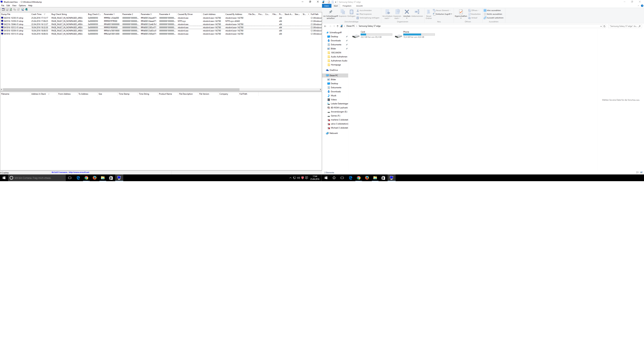Click the Löschen X icon in ribbon
Image resolution: width=644 pixels, height=363 pixels.
(x=407, y=12)
